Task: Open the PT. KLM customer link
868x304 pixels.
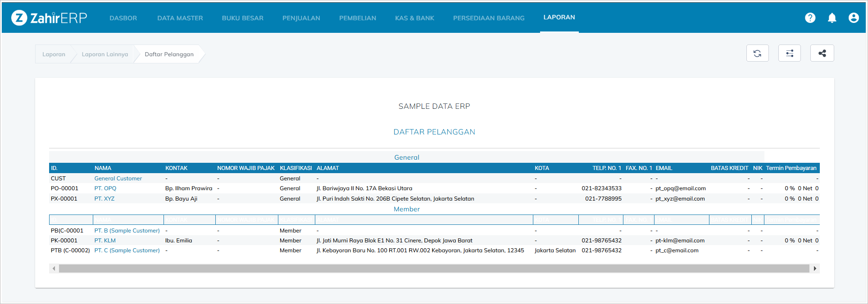Action: [105, 241]
